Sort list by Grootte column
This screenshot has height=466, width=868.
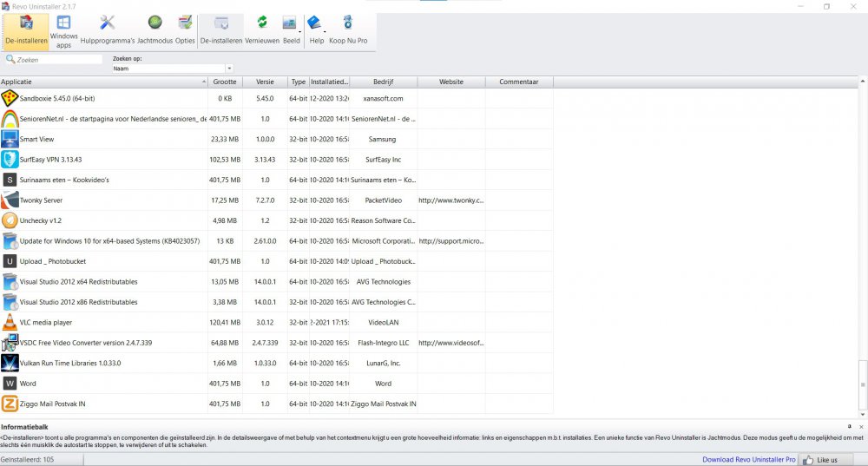pyautogui.click(x=225, y=82)
